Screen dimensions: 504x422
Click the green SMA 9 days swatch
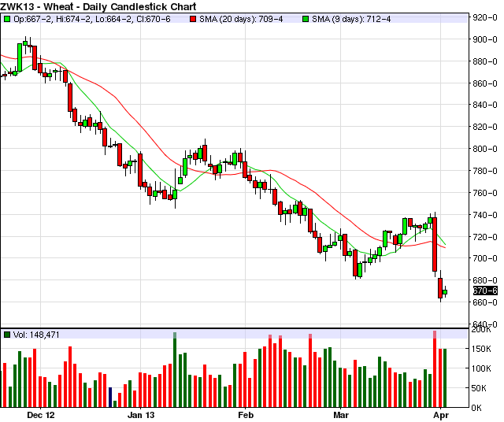pos(306,19)
